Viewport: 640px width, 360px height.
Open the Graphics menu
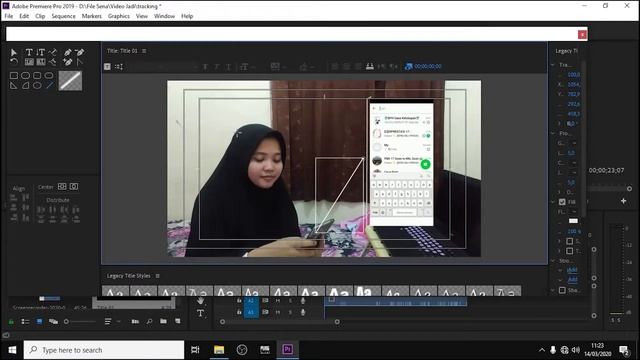(x=119, y=16)
